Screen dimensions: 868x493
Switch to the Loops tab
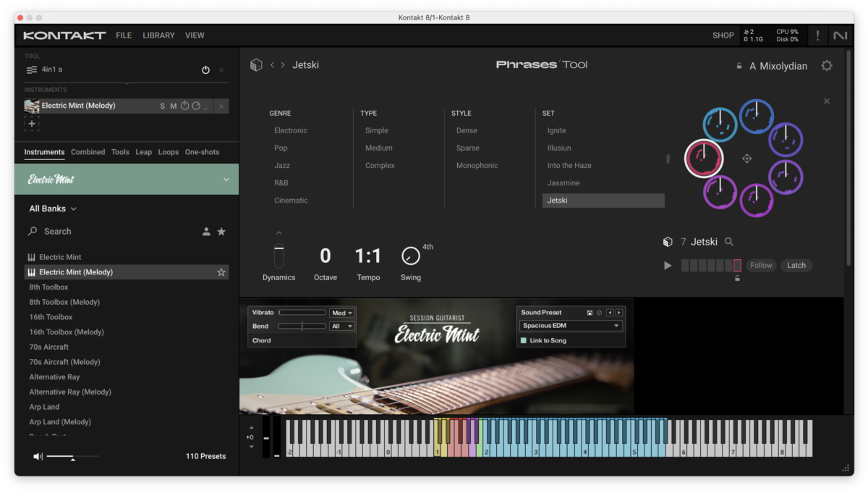169,152
